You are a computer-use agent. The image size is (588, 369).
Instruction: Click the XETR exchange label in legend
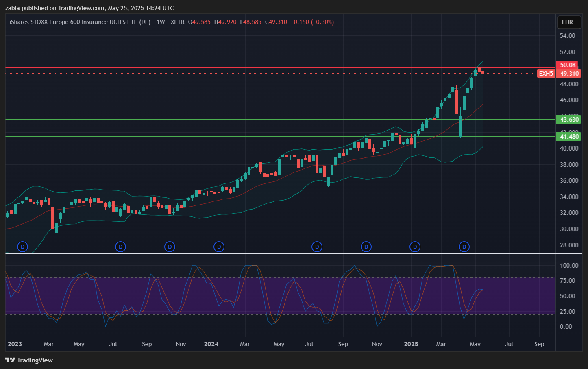click(x=177, y=22)
